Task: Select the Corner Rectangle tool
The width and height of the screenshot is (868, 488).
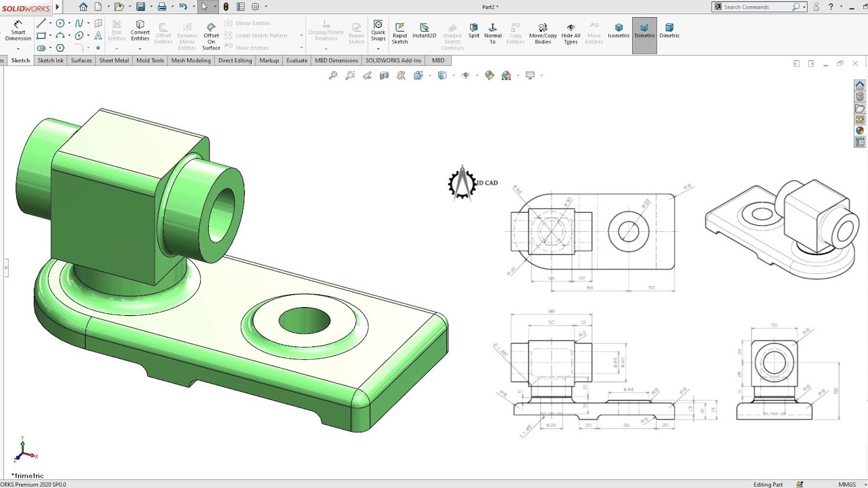Action: coord(41,36)
